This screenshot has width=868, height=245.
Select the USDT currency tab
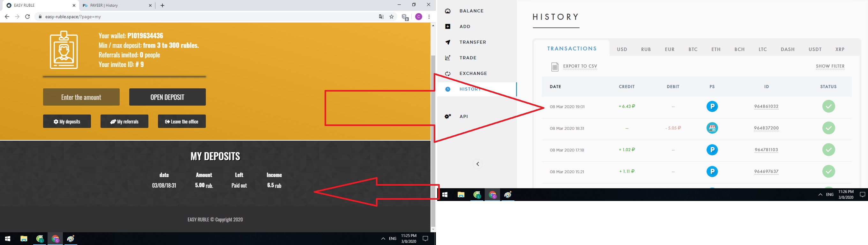coord(815,49)
